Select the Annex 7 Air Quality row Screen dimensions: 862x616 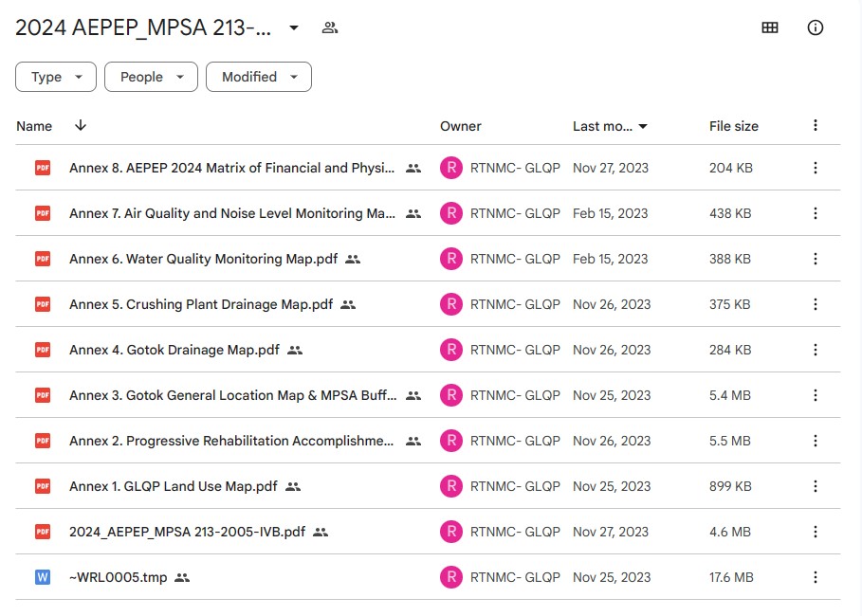pyautogui.click(x=428, y=213)
